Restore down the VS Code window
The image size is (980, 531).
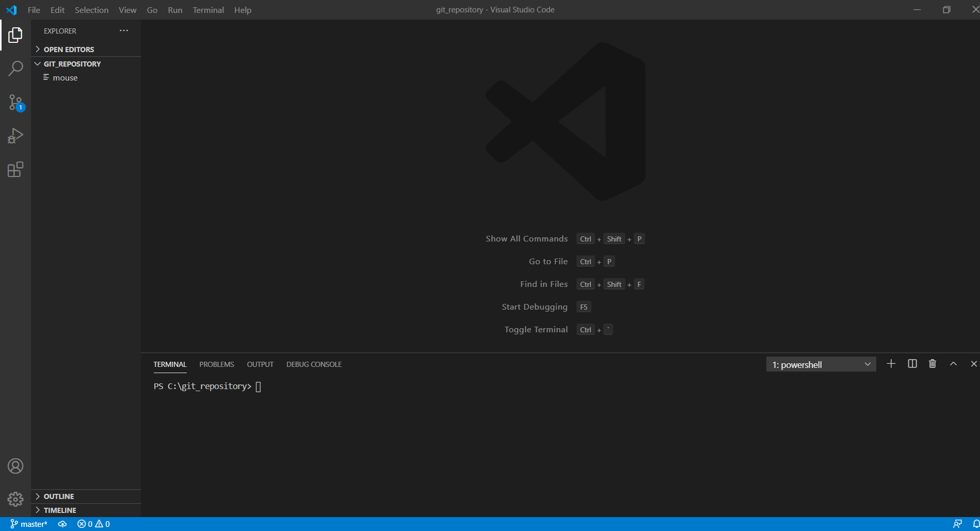click(x=946, y=10)
